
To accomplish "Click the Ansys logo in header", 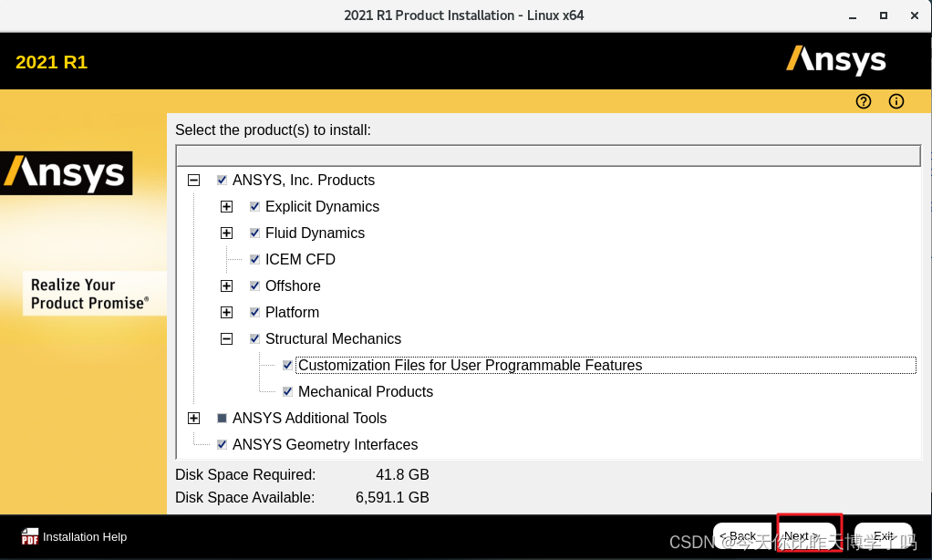I will click(835, 60).
